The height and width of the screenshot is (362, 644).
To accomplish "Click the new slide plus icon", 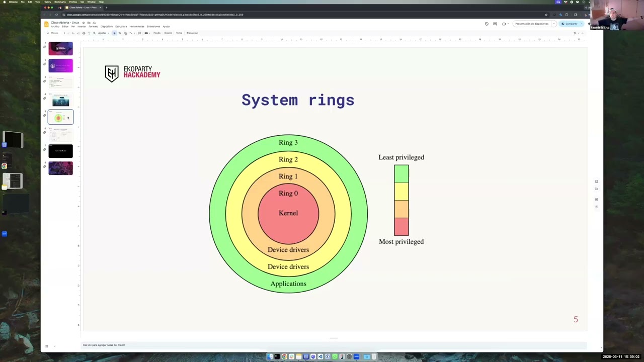I will click(64, 33).
